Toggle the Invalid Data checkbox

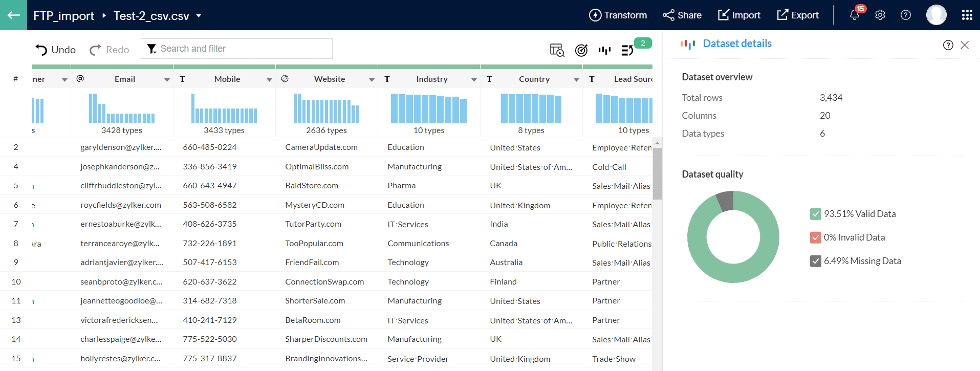[815, 237]
